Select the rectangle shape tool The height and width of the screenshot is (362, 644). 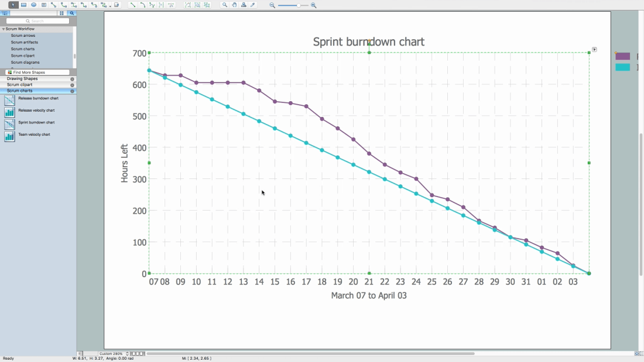click(24, 5)
